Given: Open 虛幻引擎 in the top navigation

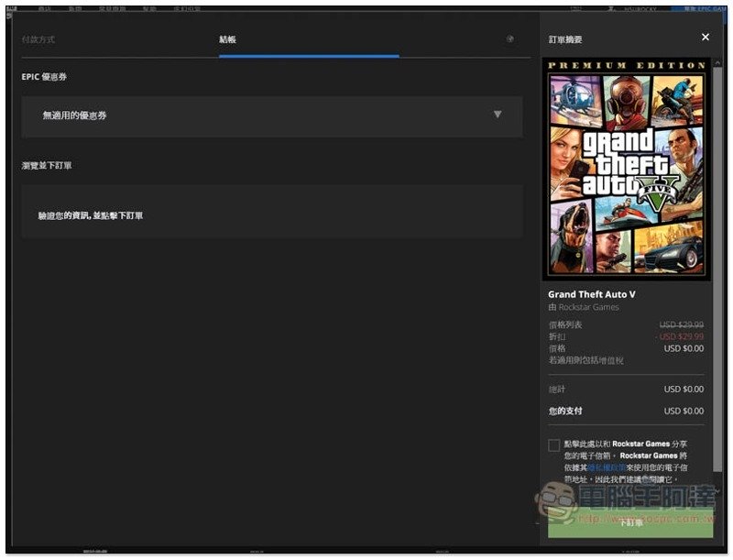Looking at the screenshot, I should [x=189, y=8].
